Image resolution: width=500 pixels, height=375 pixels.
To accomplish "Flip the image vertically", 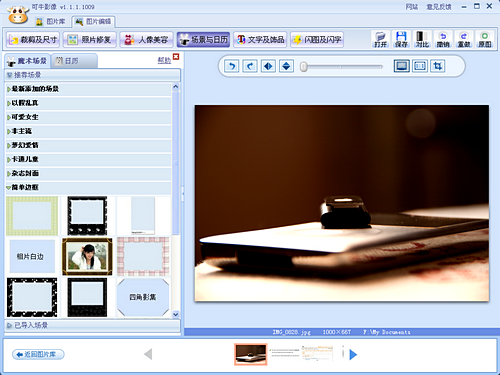I will (286, 66).
